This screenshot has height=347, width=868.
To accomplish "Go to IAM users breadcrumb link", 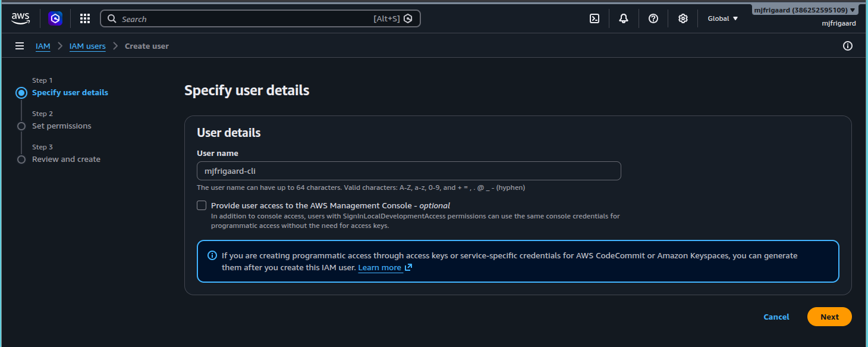I will pyautogui.click(x=87, y=46).
